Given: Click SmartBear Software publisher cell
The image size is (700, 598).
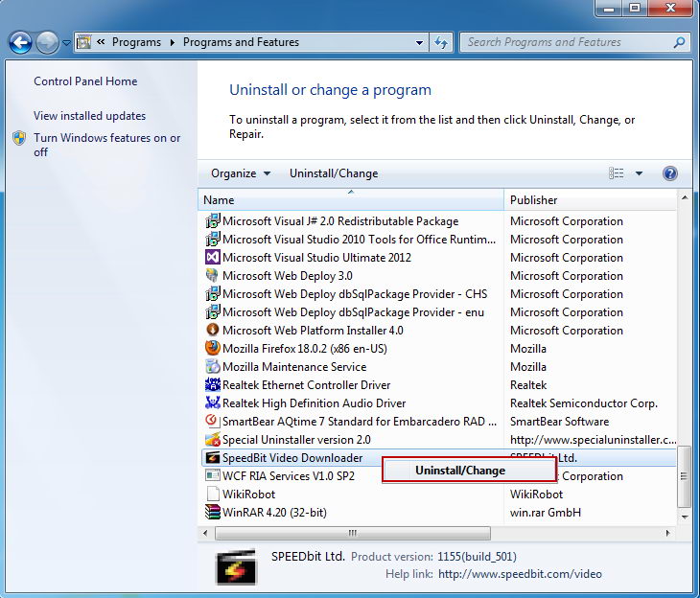Looking at the screenshot, I should [x=559, y=422].
